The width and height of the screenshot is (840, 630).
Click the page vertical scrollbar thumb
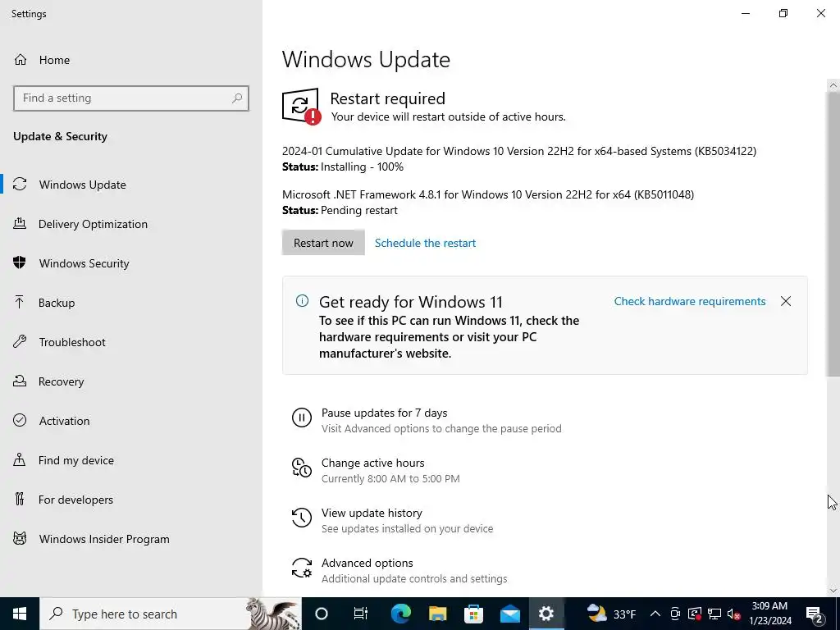pos(833,233)
